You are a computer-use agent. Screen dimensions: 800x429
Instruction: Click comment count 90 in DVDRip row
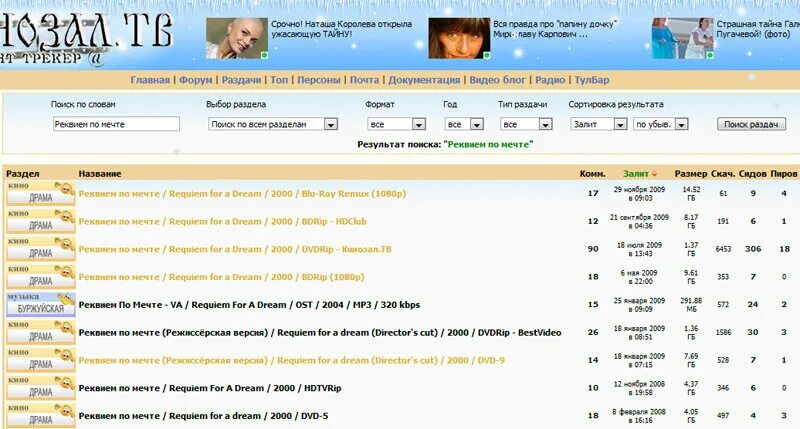pos(593,249)
